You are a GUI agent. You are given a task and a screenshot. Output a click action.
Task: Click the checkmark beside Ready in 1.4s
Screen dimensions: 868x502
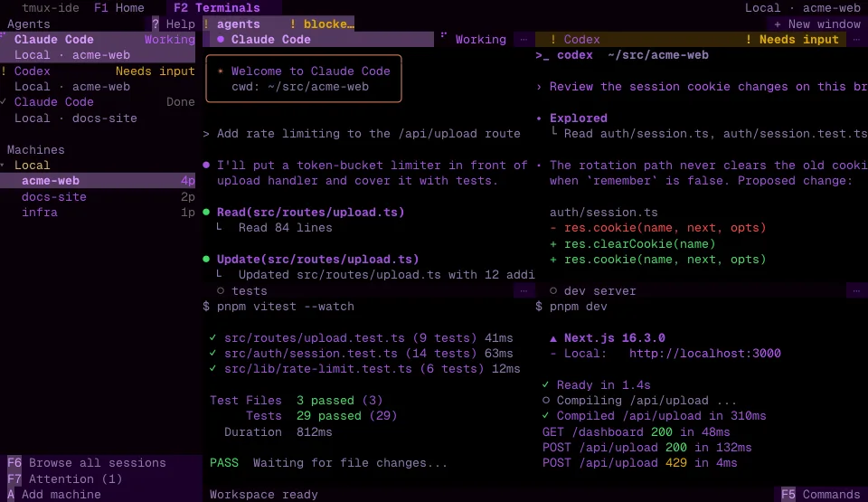pos(546,384)
